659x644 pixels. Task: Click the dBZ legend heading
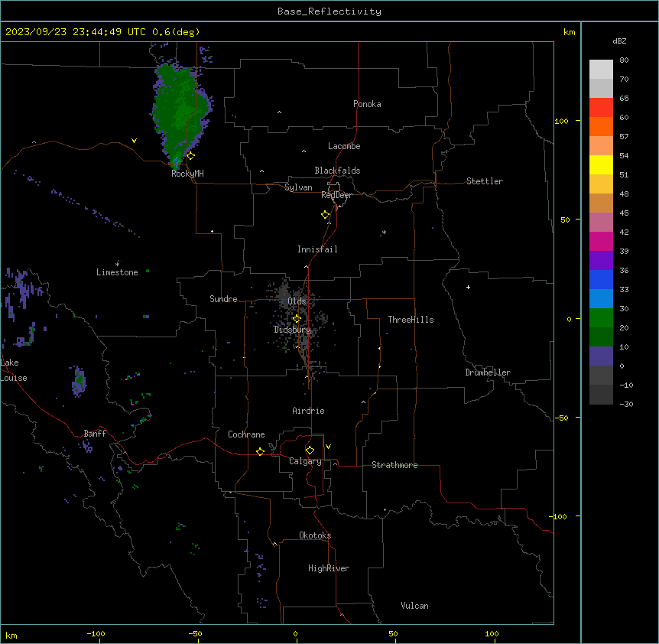[619, 41]
